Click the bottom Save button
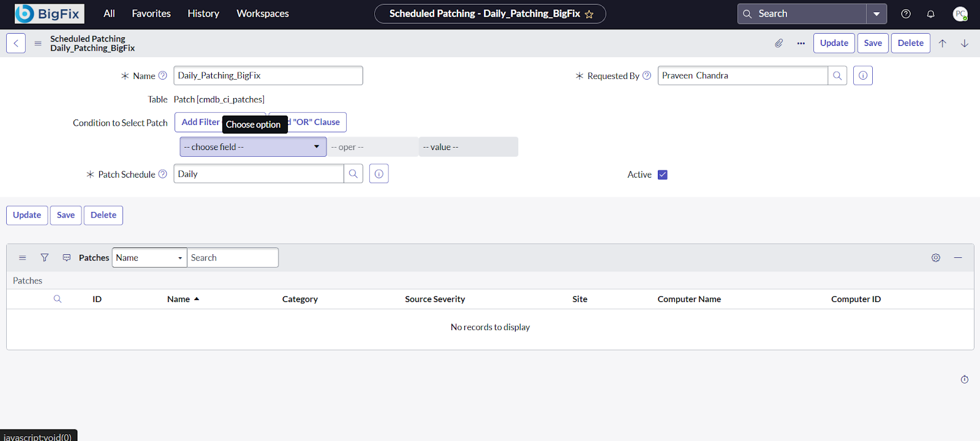The height and width of the screenshot is (441, 980). click(x=66, y=215)
